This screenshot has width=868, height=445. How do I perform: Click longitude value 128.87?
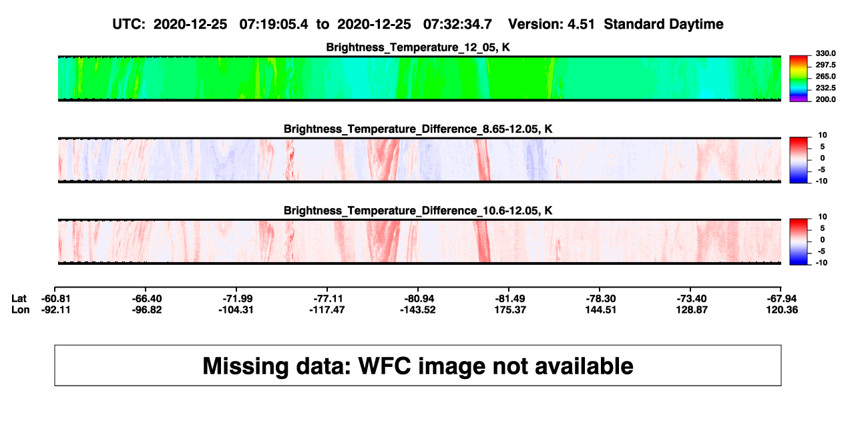690,310
